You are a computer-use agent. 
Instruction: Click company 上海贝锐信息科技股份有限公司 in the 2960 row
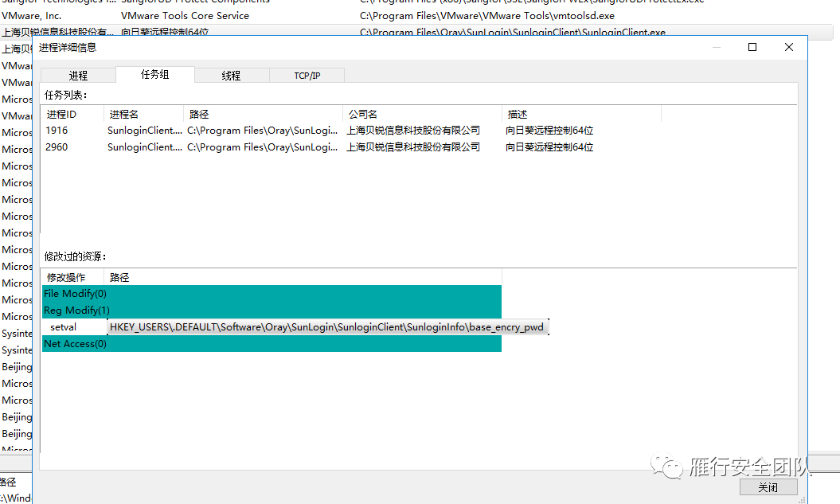click(x=413, y=147)
